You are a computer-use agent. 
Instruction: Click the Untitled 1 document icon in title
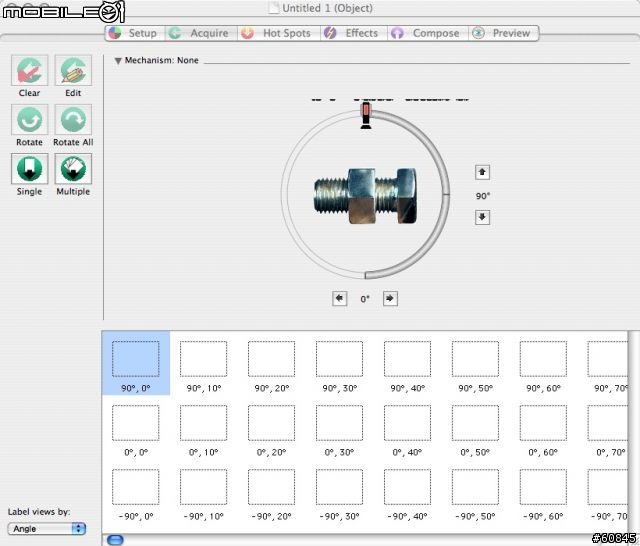[274, 8]
